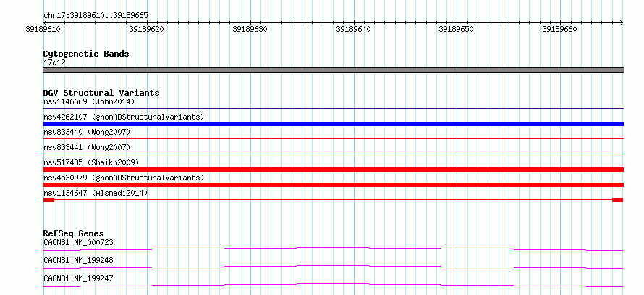
Task: Select the thick blue nsv4262107 variant bar
Action: (333, 124)
